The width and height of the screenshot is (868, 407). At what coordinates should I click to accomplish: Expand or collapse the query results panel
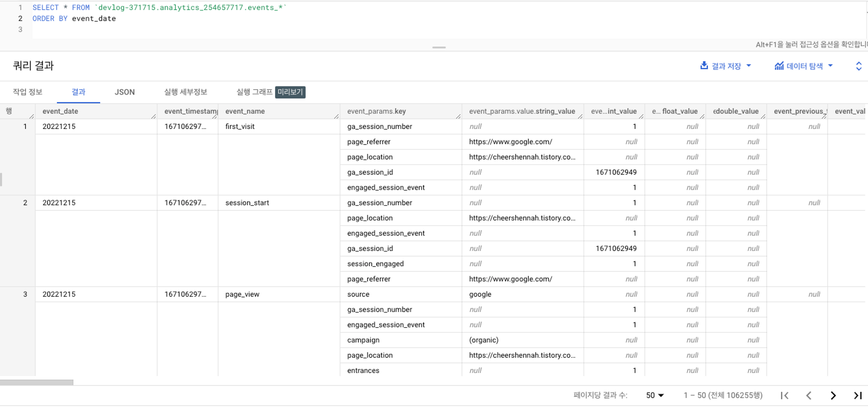click(x=858, y=66)
